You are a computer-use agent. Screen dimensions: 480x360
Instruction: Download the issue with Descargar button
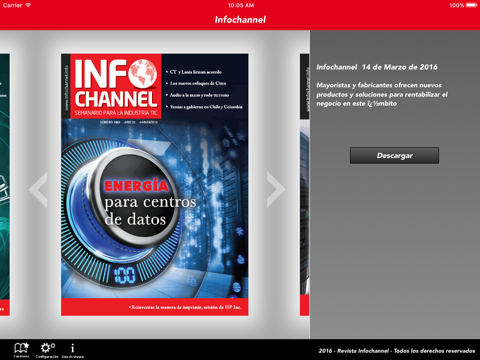coord(394,155)
